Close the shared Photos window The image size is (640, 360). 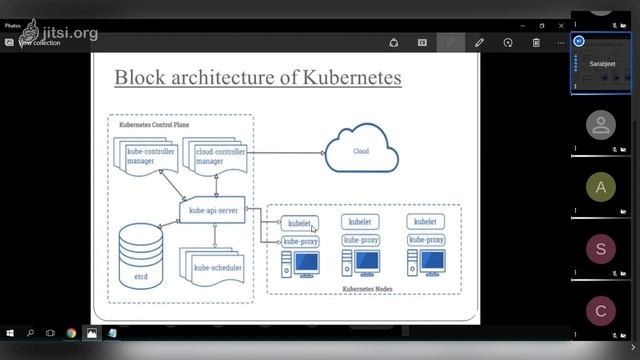pos(561,26)
